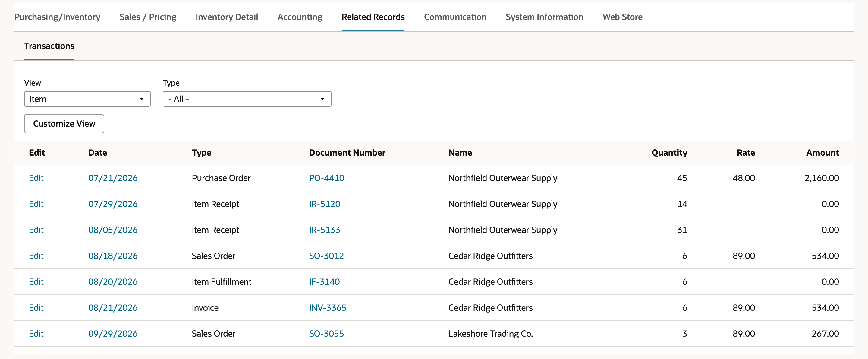Edit the PO-4410 purchase order row

click(x=36, y=178)
